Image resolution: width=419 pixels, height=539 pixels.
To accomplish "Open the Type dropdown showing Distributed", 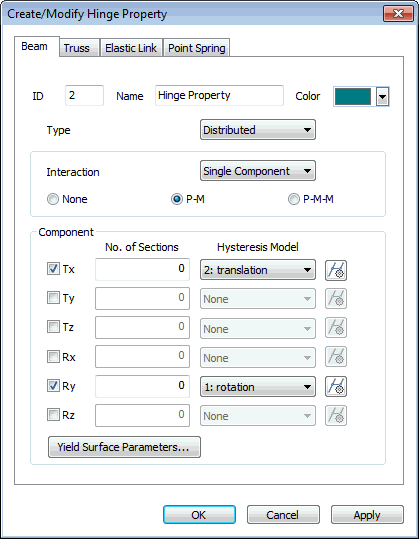I will pos(258,130).
